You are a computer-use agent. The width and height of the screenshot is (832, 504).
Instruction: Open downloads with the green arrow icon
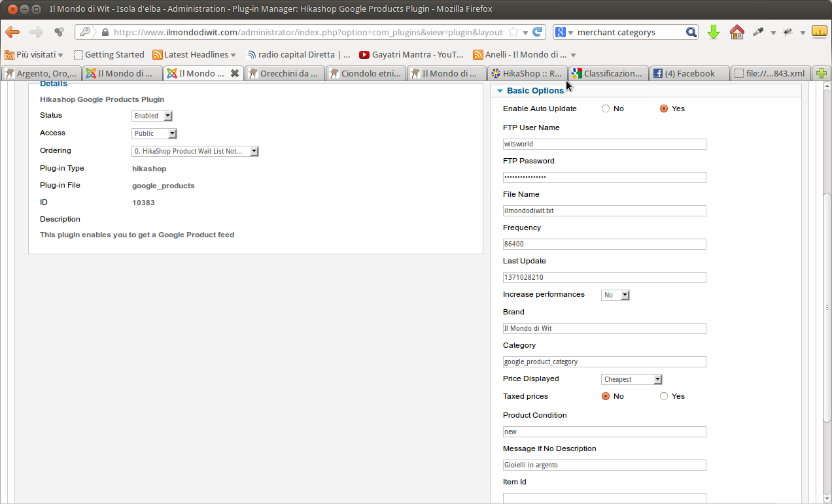(714, 32)
